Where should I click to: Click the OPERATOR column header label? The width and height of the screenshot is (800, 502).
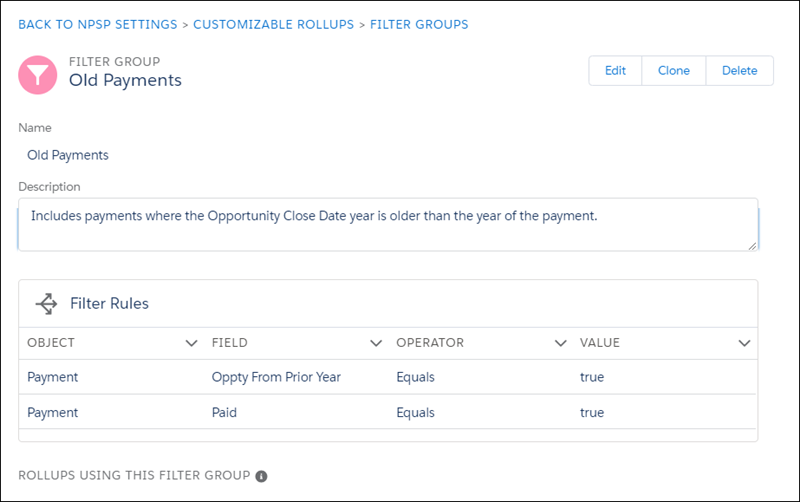tap(430, 343)
